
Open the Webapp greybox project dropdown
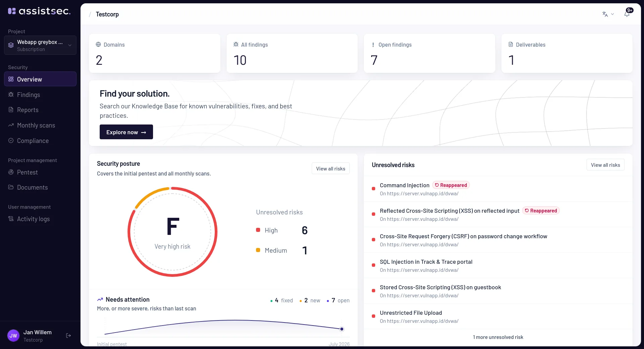40,45
